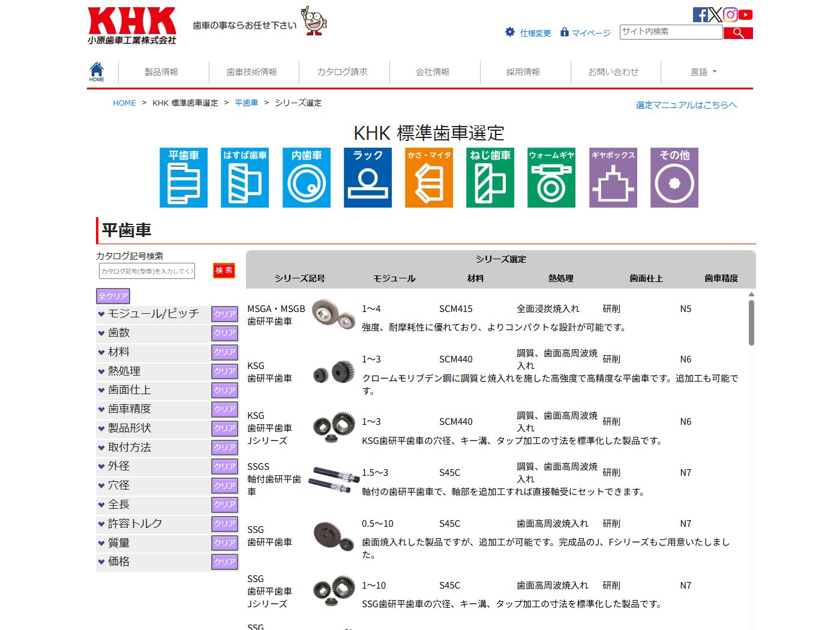Open the YouTube social icon
Image resolution: width=840 pixels, height=630 pixels.
click(746, 15)
